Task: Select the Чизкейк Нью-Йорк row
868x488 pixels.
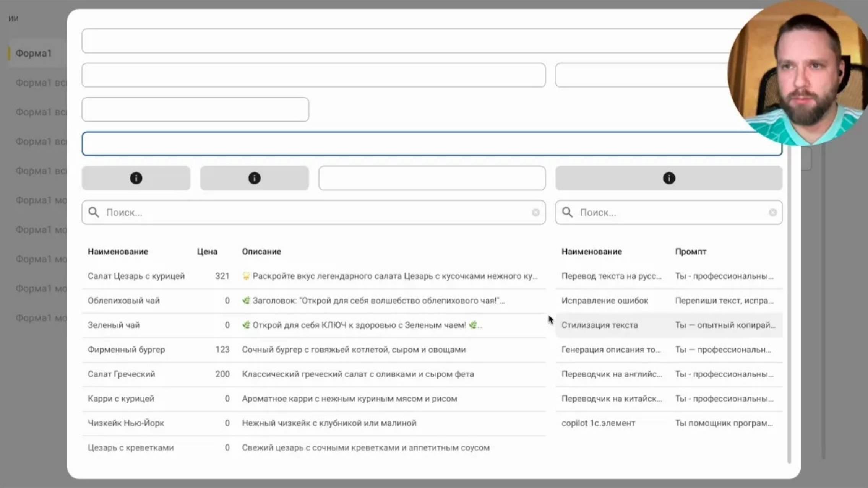Action: (x=126, y=423)
